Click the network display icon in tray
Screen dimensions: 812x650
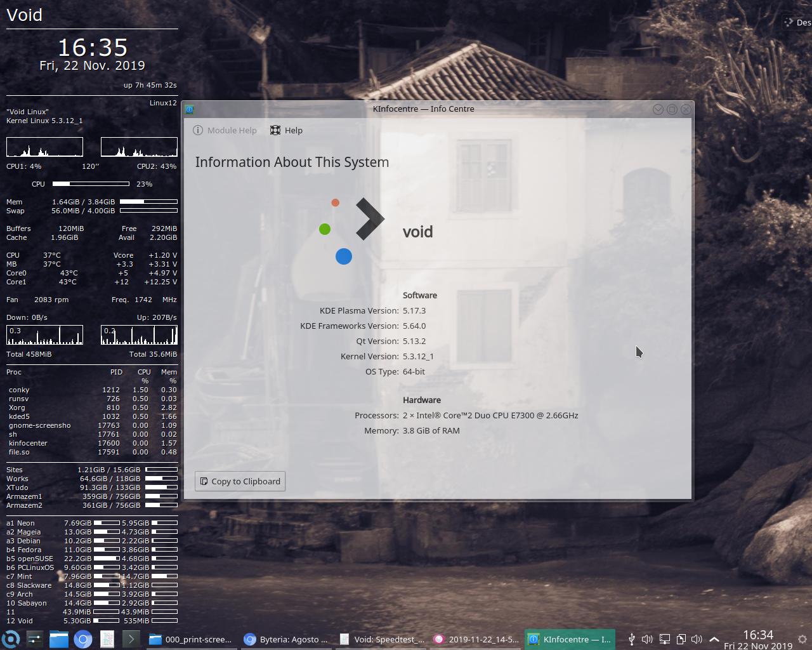click(x=664, y=639)
